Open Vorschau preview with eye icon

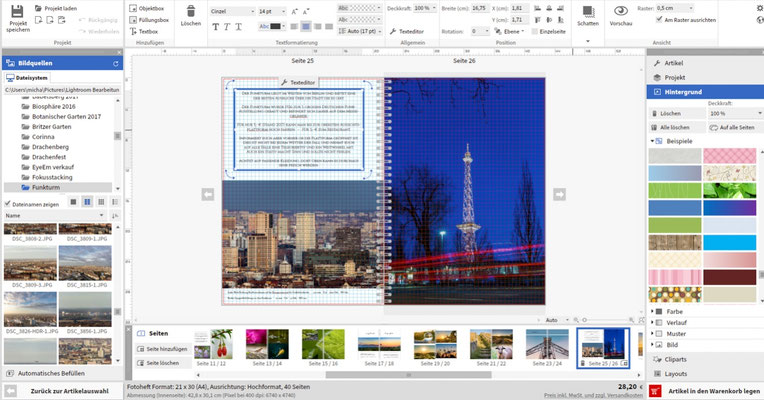click(x=620, y=16)
